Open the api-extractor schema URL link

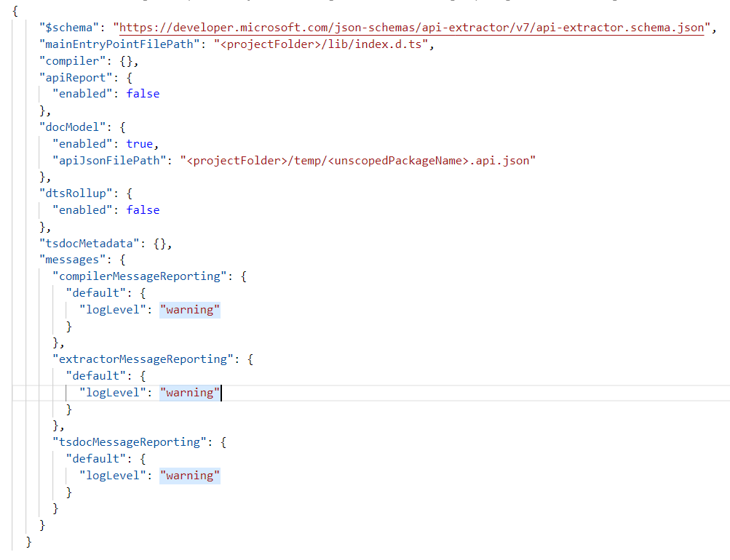coord(411,28)
